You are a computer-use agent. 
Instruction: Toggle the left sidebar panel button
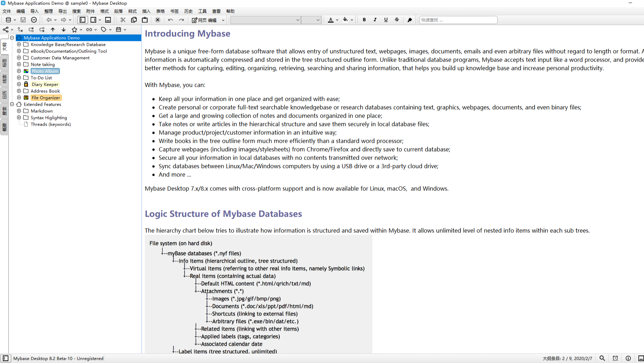tap(83, 20)
